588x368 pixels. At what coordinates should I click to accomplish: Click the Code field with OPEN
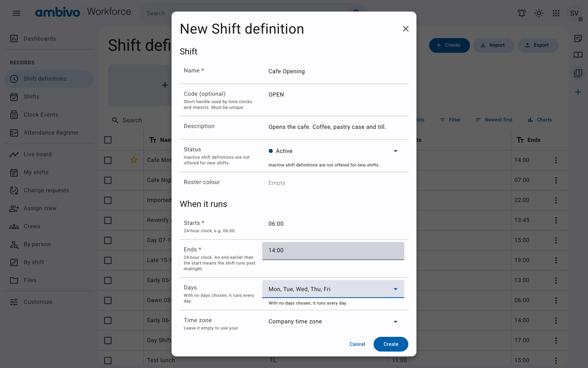click(333, 94)
